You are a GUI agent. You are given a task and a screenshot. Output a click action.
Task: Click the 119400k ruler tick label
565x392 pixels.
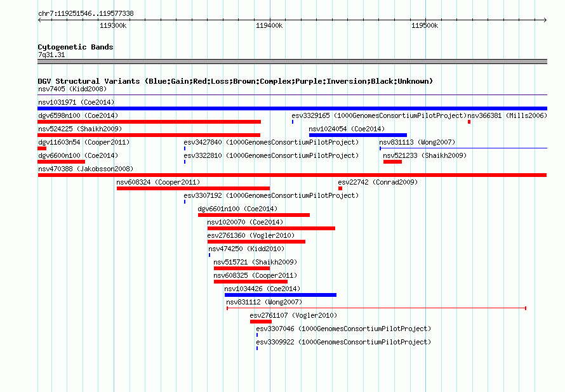[269, 25]
